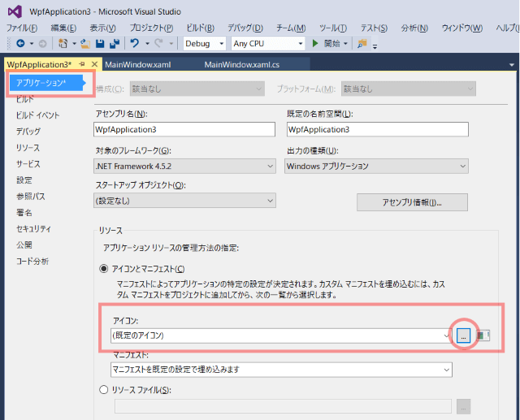
Task: Open dropdown arrow next to Navigate Backward
Action: pyautogui.click(x=32, y=43)
